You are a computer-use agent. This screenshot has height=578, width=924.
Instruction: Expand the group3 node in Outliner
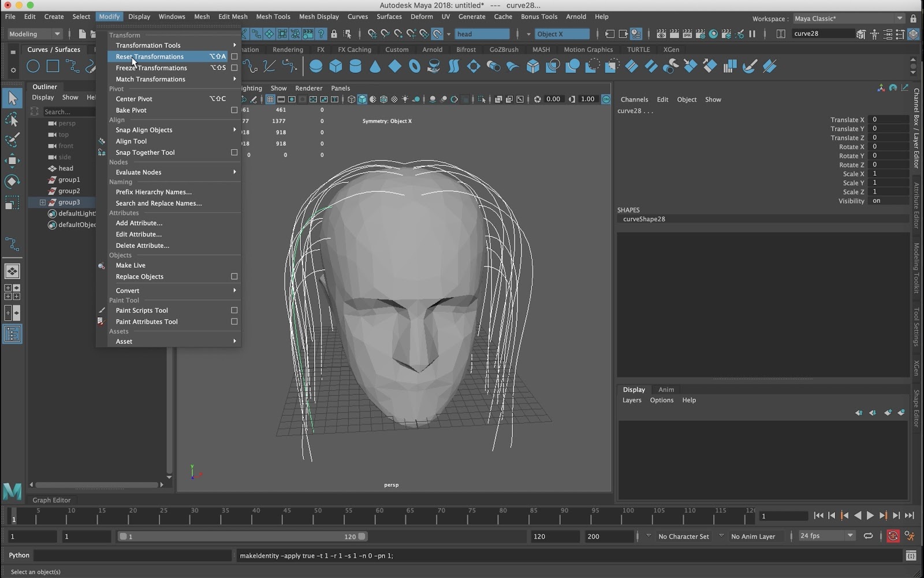click(42, 202)
